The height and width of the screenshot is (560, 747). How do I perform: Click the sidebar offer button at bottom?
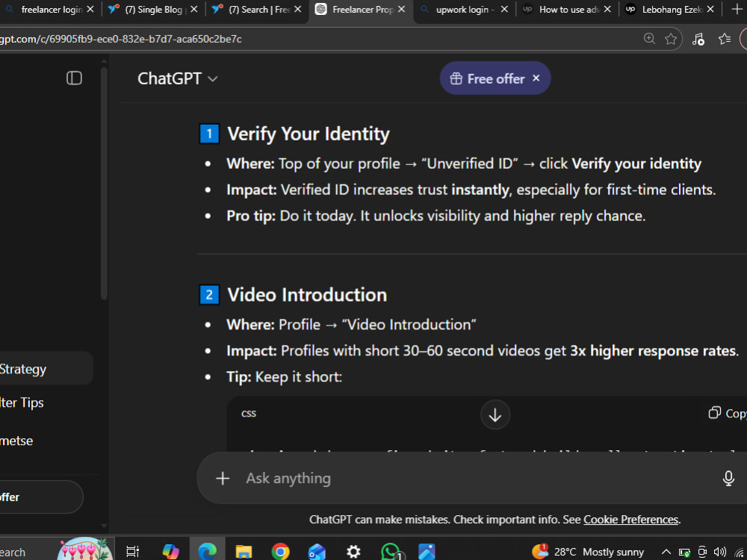coord(41,497)
